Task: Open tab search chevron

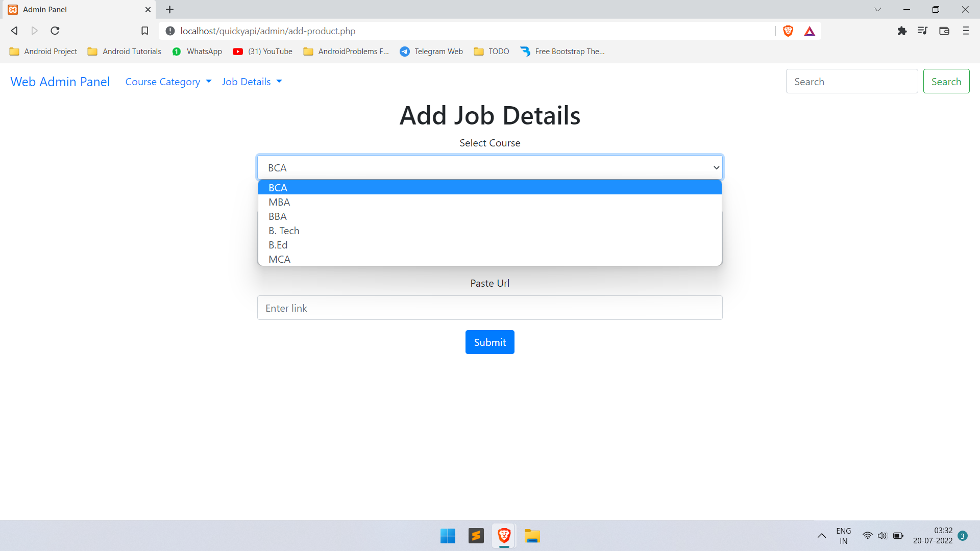Action: pos(877,10)
